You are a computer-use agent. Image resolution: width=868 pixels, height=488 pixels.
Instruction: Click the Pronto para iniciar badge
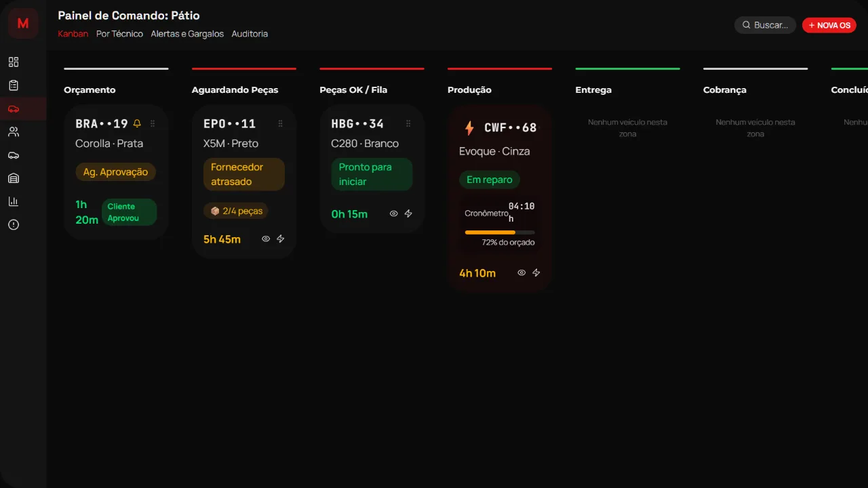[372, 174]
